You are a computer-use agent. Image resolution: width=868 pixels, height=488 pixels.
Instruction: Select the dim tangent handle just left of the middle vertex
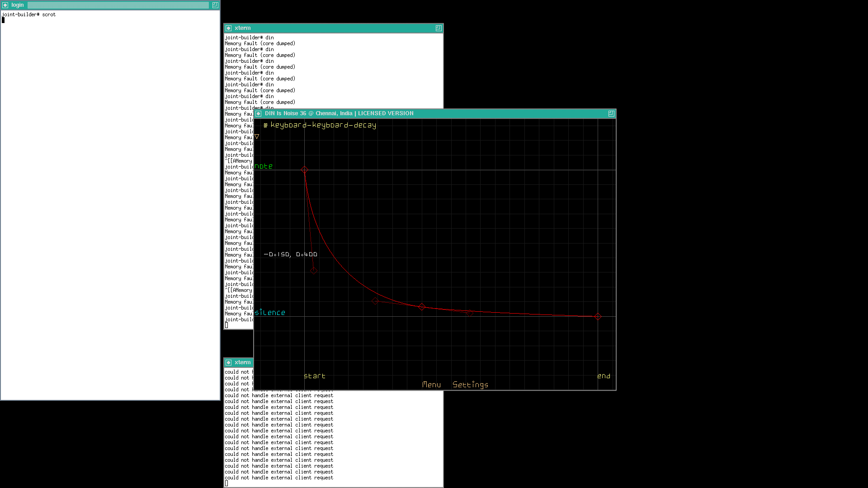click(375, 300)
